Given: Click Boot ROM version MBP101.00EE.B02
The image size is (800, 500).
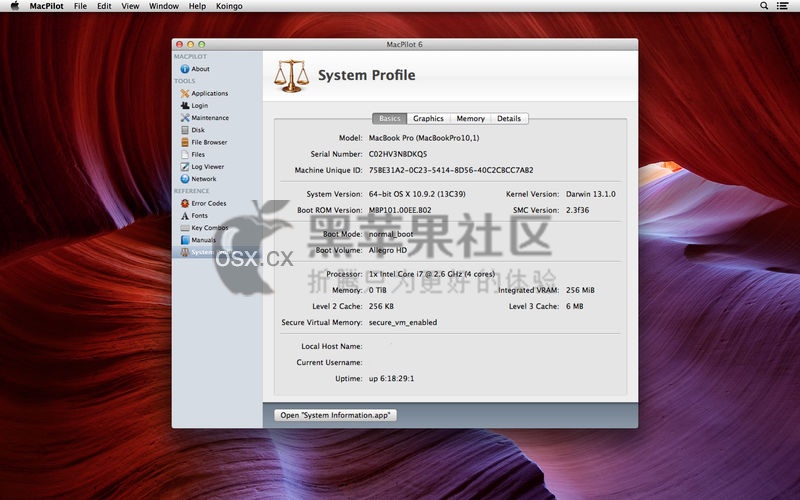Looking at the screenshot, I should 400,210.
